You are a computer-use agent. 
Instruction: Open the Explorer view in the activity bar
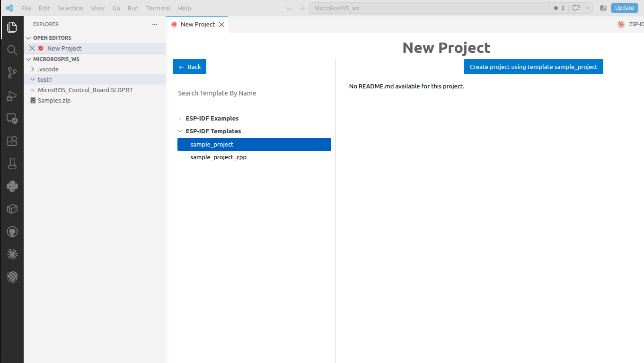pyautogui.click(x=12, y=27)
